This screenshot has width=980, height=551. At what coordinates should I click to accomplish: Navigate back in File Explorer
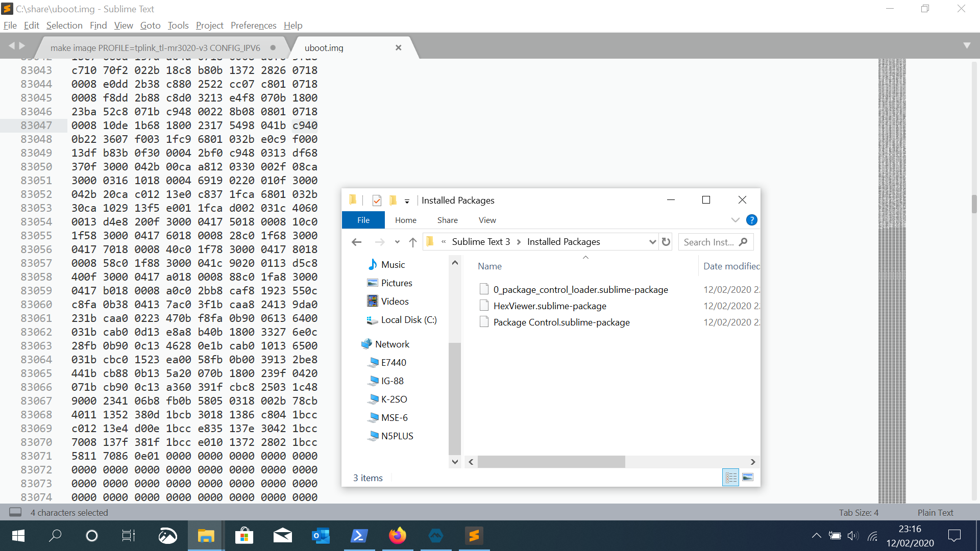click(356, 242)
